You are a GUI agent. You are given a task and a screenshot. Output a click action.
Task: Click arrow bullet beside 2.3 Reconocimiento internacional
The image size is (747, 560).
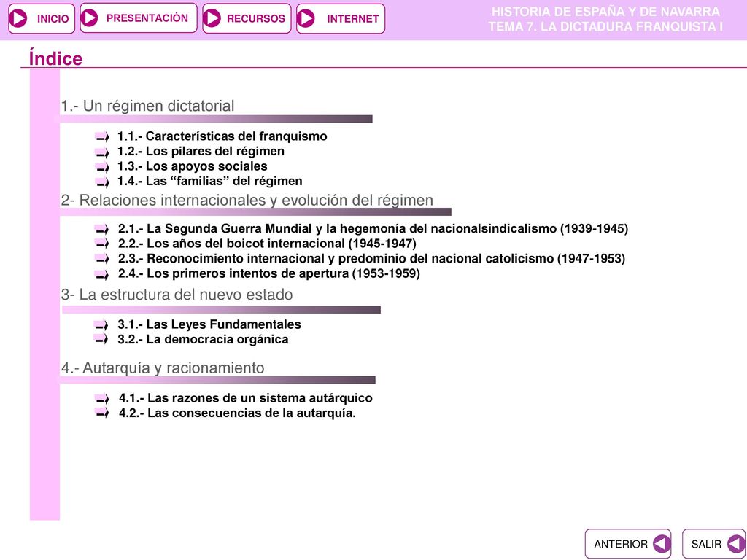[102, 259]
